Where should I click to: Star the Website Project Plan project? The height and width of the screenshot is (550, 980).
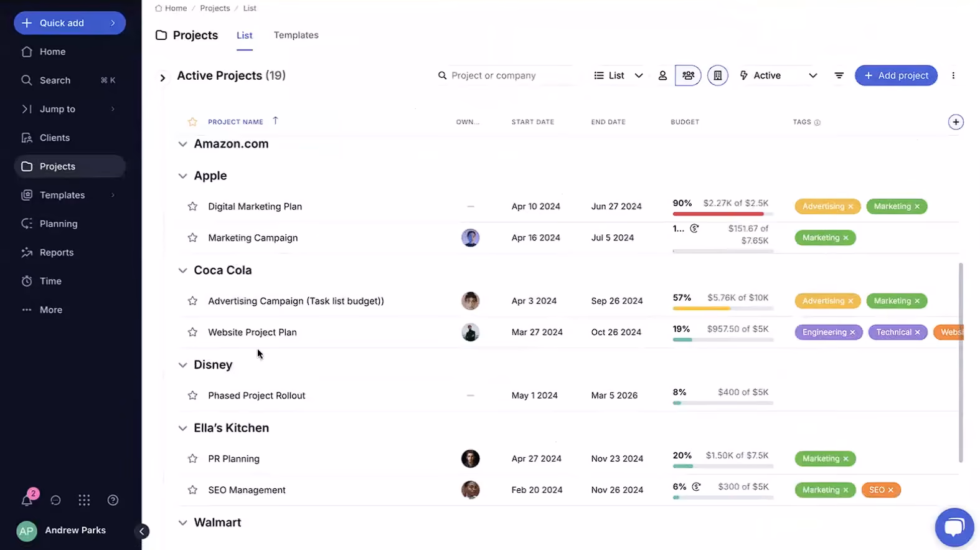click(x=192, y=332)
